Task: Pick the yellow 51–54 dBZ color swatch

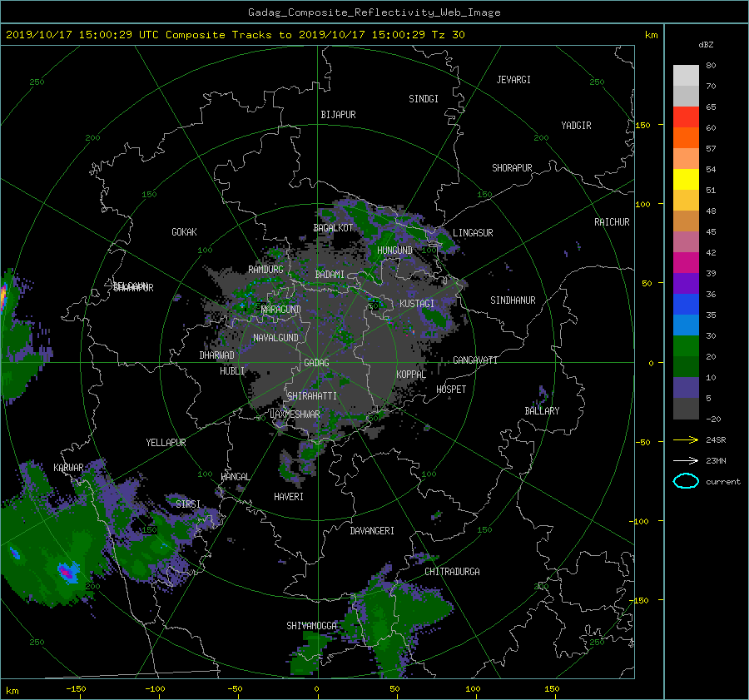Action: (686, 179)
